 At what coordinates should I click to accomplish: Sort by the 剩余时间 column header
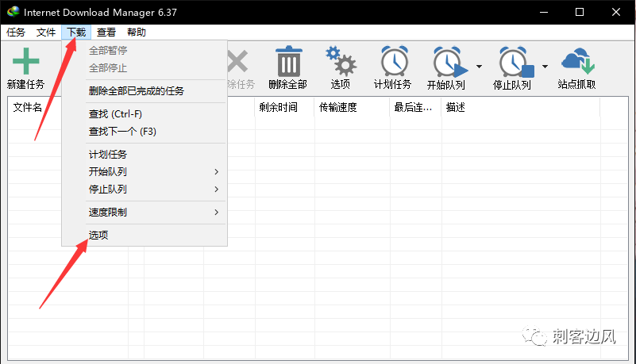[284, 107]
